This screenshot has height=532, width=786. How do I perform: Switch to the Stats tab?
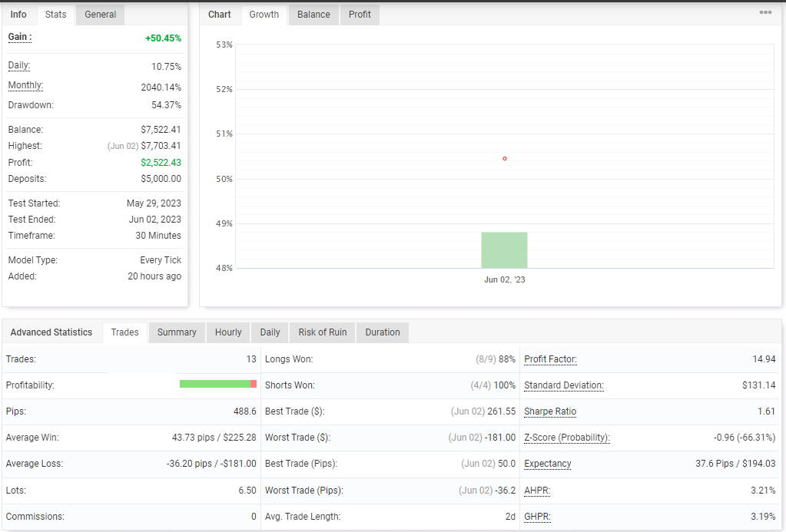pos(55,15)
